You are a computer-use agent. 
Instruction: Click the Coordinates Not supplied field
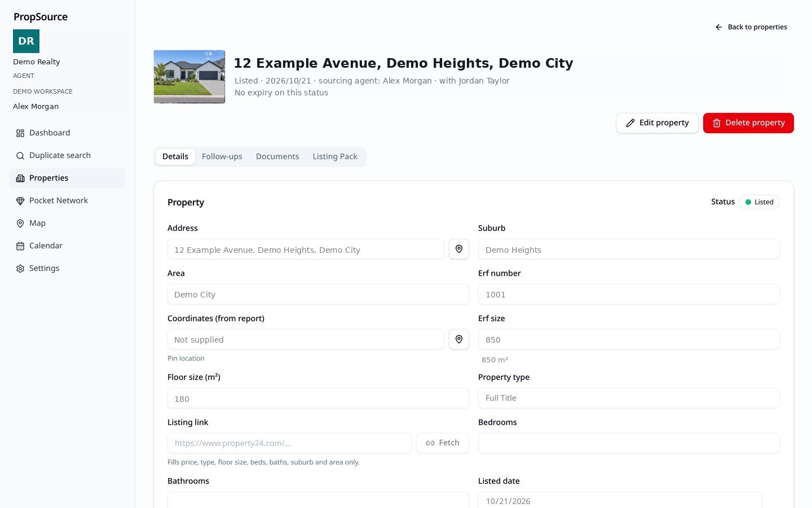306,339
